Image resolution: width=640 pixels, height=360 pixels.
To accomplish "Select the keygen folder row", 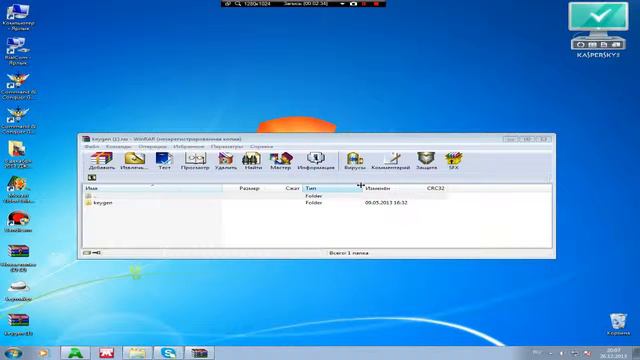I will [265, 202].
